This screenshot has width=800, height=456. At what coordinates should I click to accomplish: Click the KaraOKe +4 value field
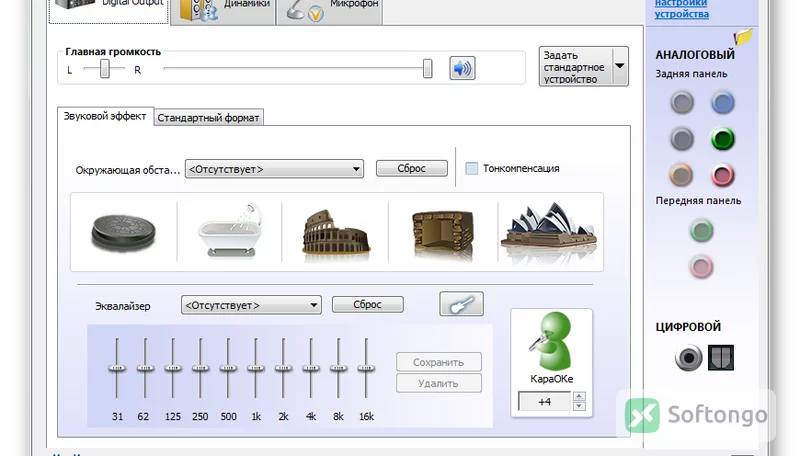[x=544, y=401]
